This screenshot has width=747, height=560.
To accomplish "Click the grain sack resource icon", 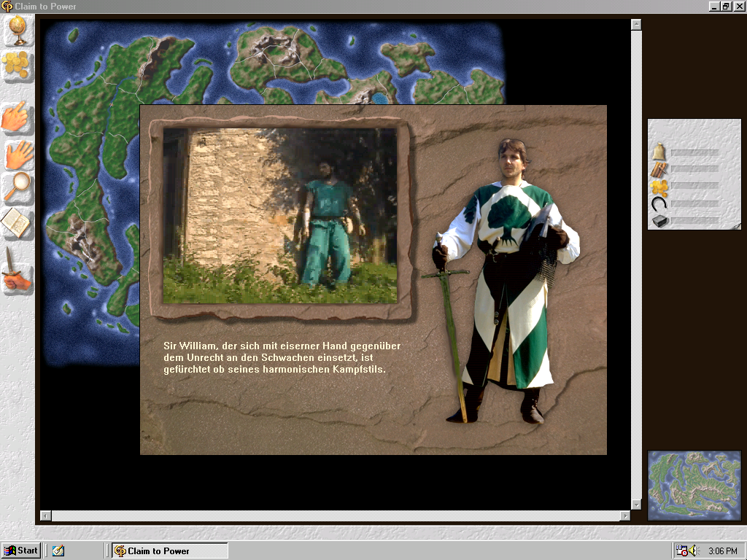I will tap(659, 152).
